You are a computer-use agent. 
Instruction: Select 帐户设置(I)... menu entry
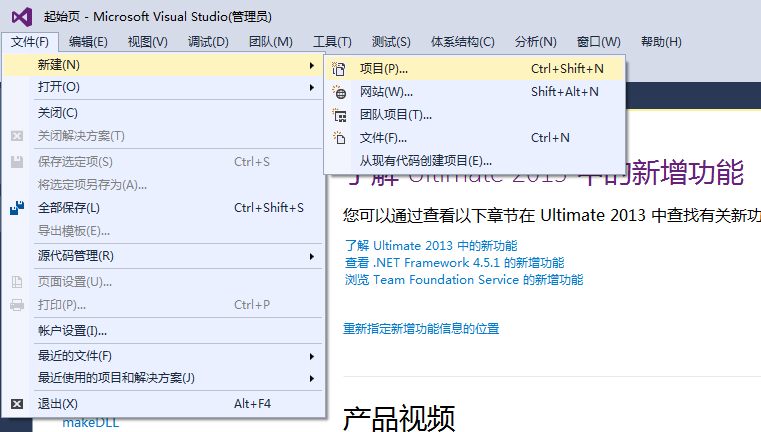(163, 331)
